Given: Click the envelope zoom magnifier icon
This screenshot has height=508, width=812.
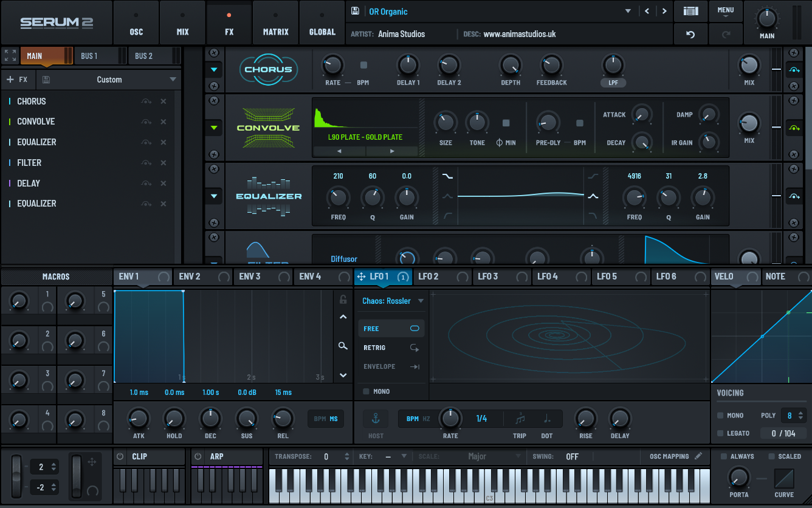Looking at the screenshot, I should [343, 346].
